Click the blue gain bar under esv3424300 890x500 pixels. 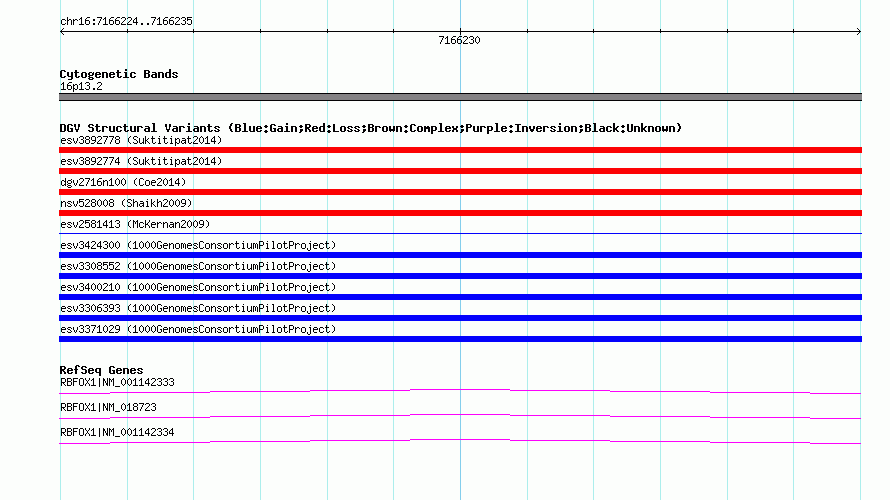[x=460, y=255]
